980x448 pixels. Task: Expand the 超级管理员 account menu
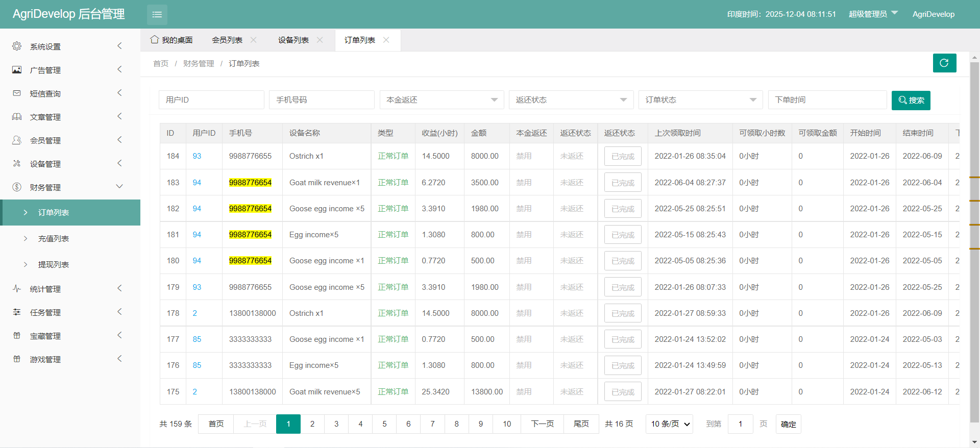click(x=873, y=14)
